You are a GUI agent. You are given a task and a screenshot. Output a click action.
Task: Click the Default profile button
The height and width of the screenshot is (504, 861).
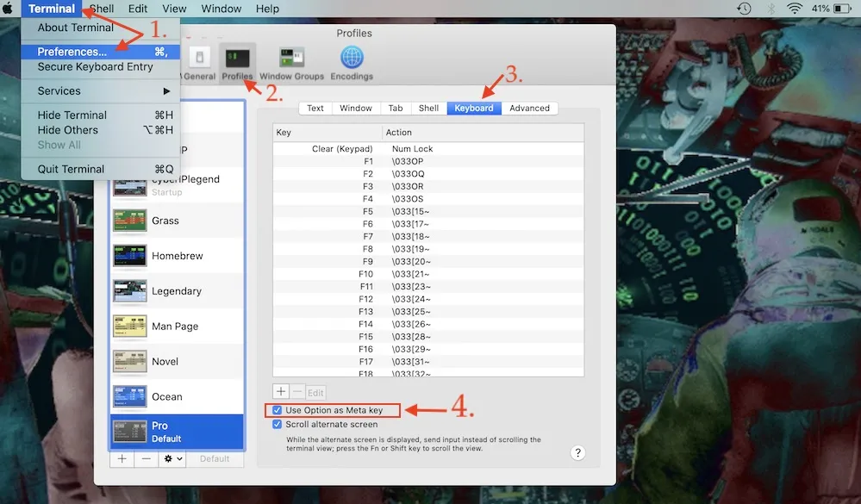point(215,458)
